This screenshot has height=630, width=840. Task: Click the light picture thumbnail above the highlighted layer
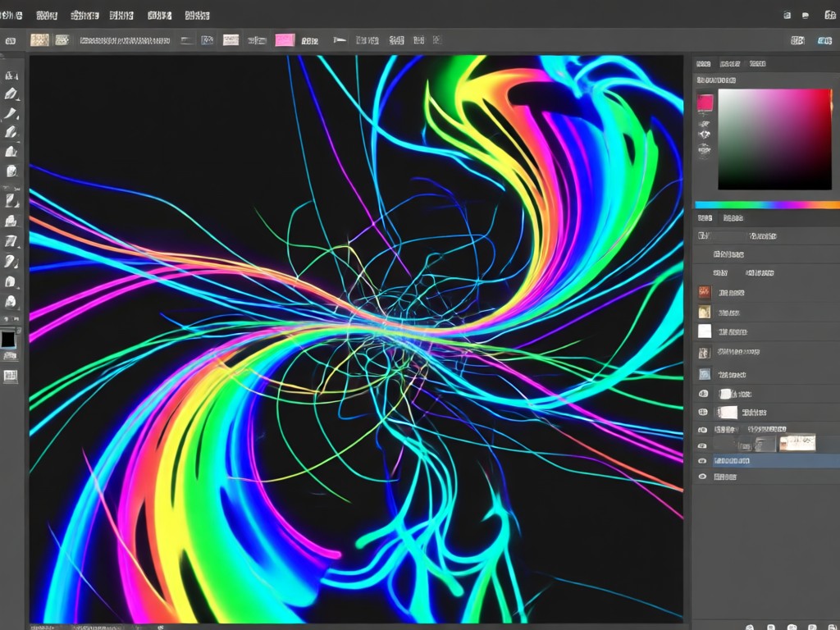[797, 442]
